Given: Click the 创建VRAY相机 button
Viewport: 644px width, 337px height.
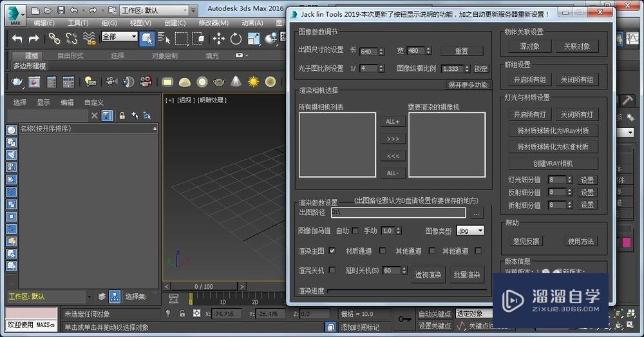Looking at the screenshot, I should click(x=553, y=163).
